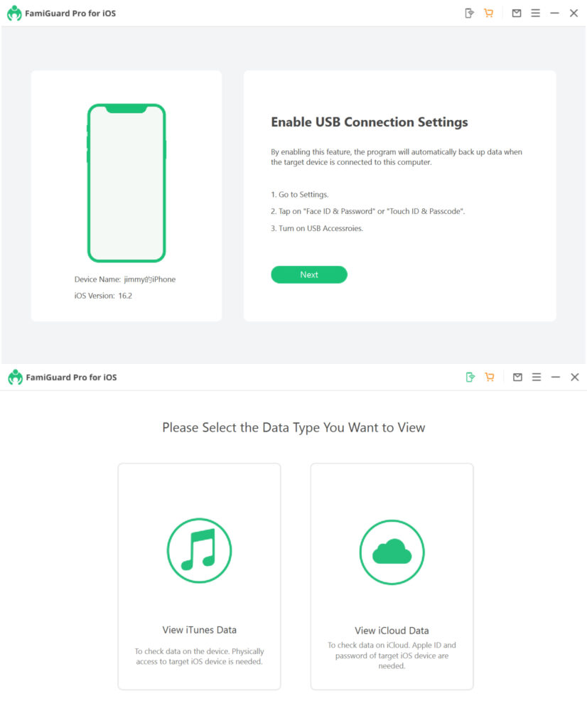
Task: Click FamiGuard logo in top window
Action: (x=14, y=13)
